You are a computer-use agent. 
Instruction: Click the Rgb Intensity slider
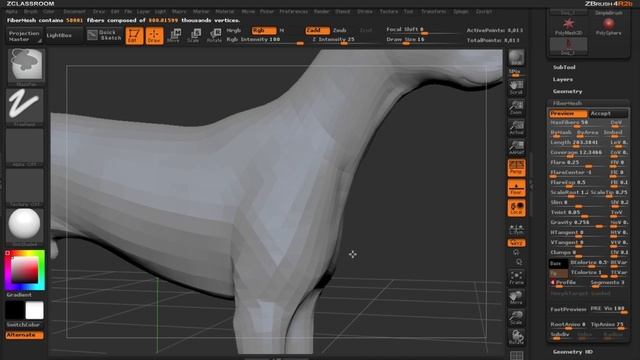click(x=265, y=40)
